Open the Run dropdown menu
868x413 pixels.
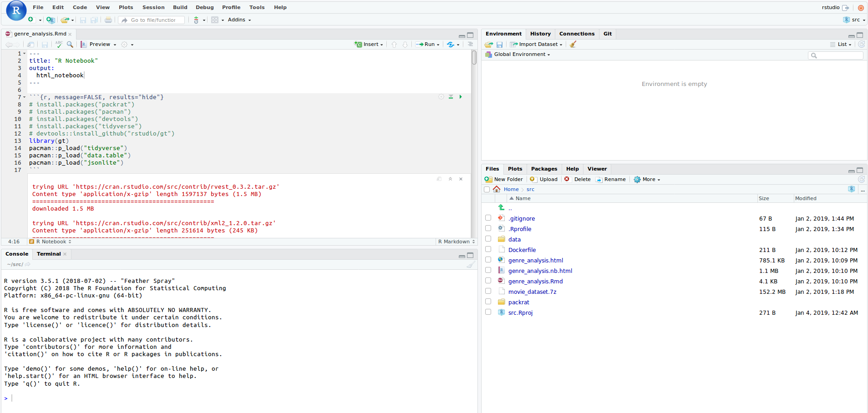(427, 44)
